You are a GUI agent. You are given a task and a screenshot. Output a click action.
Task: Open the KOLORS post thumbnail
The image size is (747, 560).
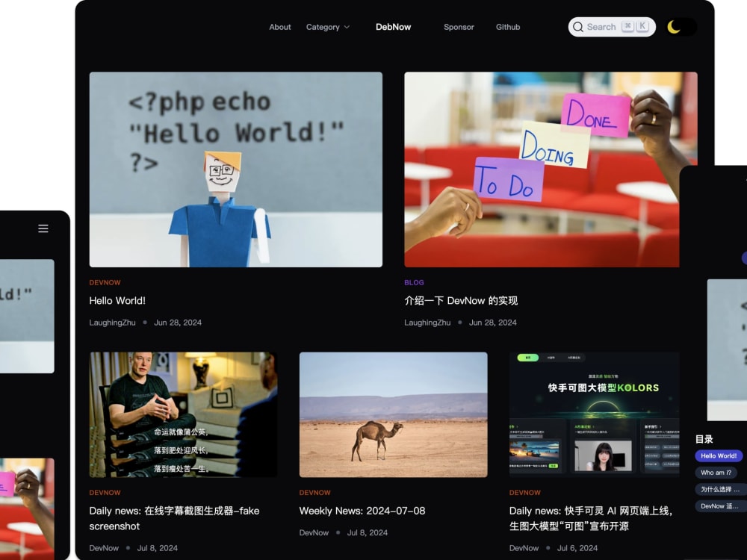[x=594, y=414]
